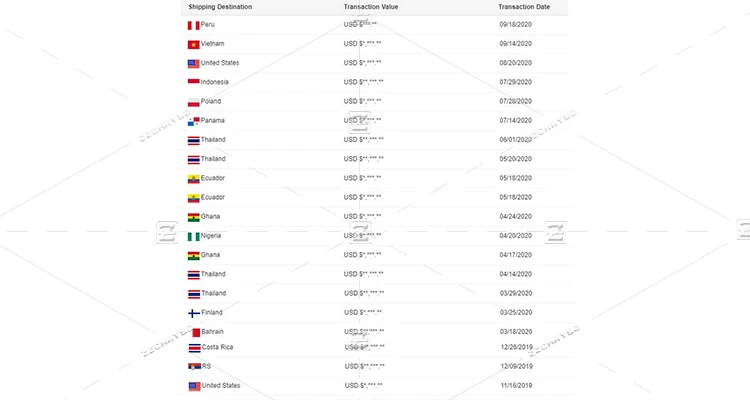Screen dimensions: 750x400
Task: Click the Costa Rica flag icon
Action: click(194, 348)
